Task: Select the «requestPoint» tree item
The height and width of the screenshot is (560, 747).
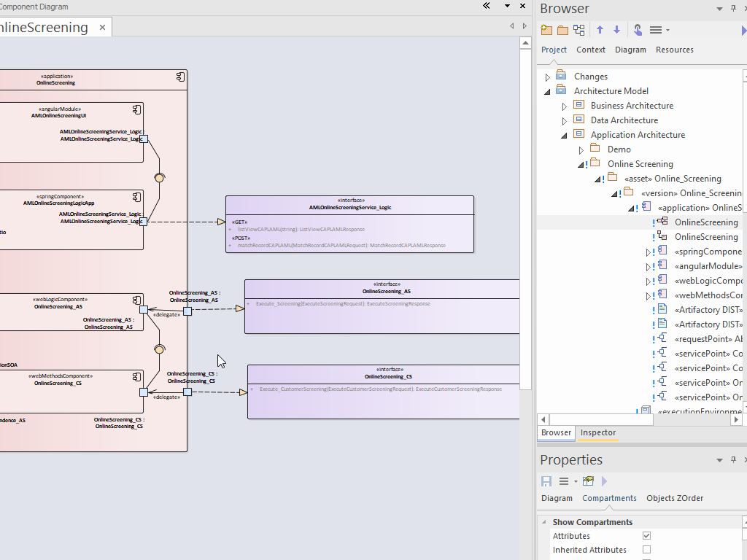Action: [x=708, y=339]
